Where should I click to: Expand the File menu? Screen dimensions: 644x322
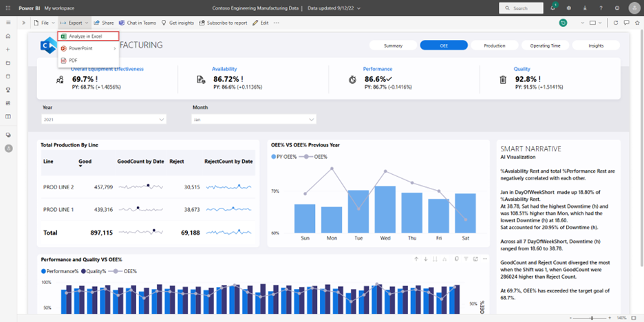(43, 23)
